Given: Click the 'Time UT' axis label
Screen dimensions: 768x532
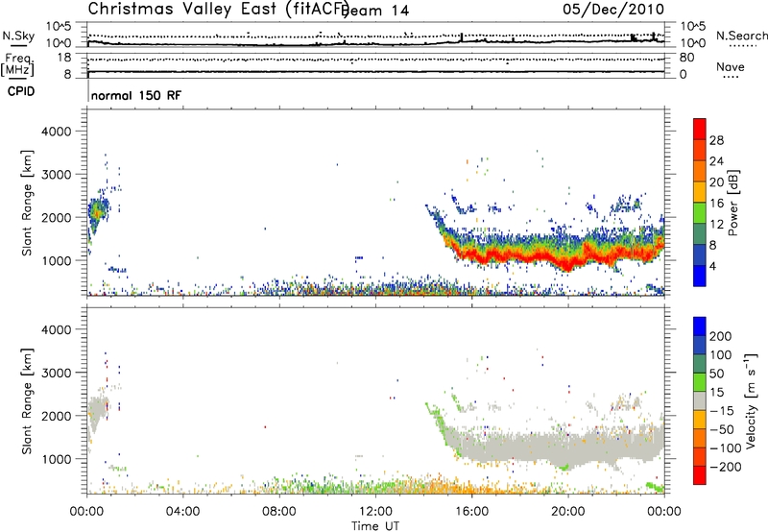Looking at the screenshot, I should pos(375,526).
